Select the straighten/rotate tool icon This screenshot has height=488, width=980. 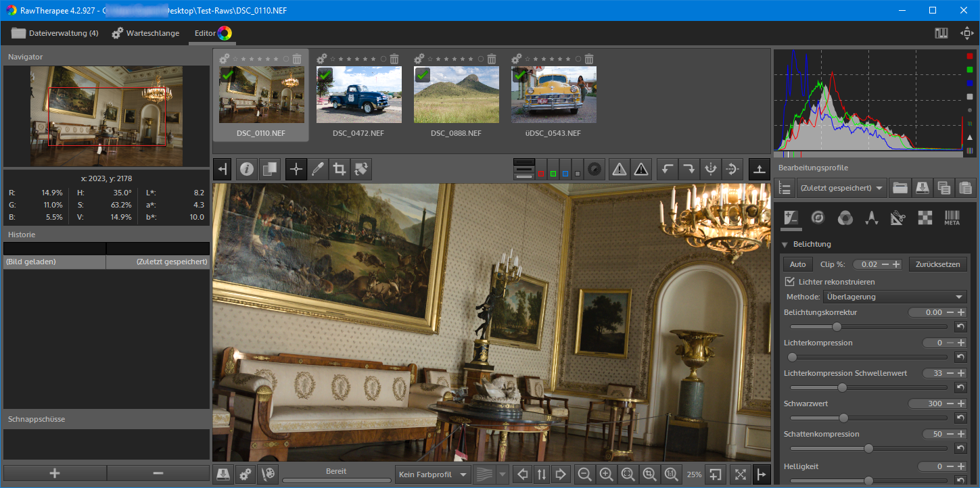360,170
